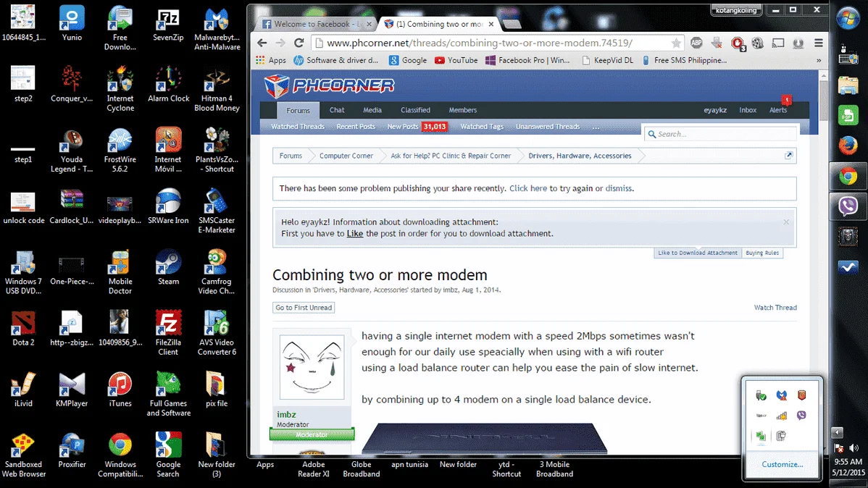868x488 pixels.
Task: Open the Inbox menu
Action: coord(747,110)
